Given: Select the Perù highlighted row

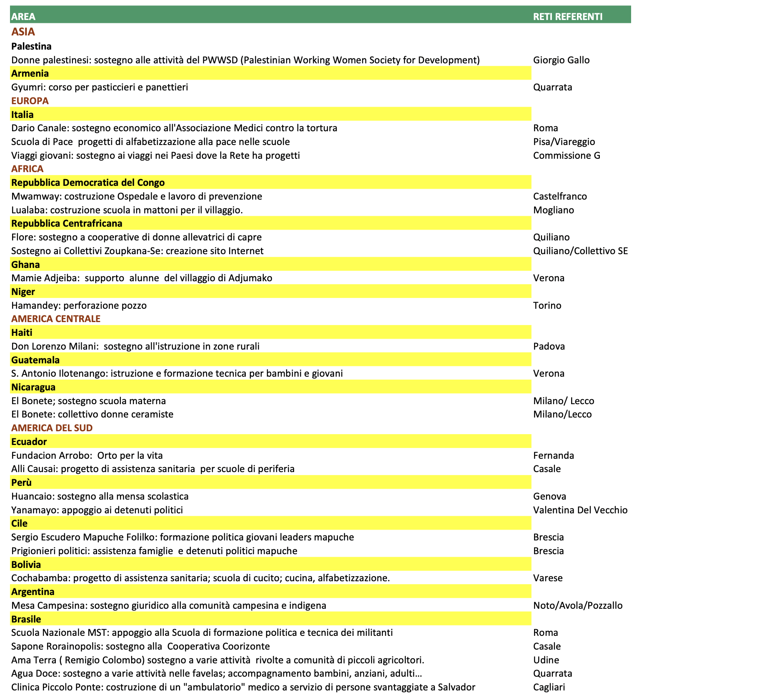Looking at the screenshot, I should click(271, 482).
